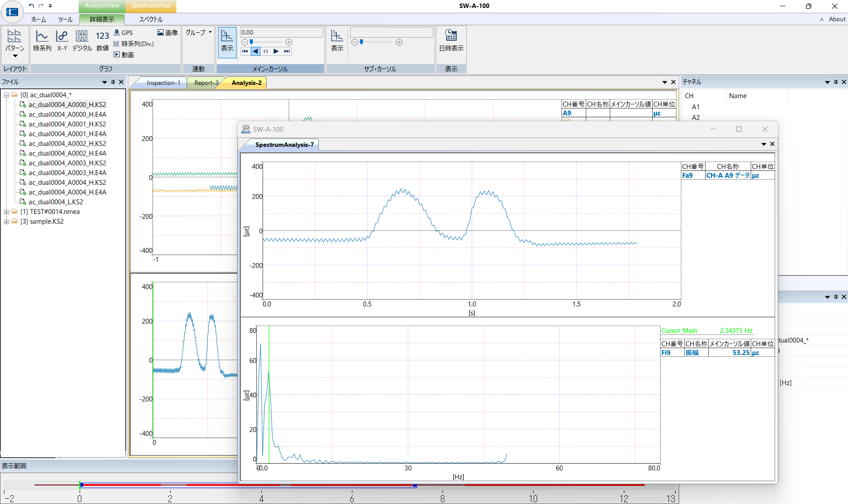Insert a 画像 image panel

click(168, 33)
